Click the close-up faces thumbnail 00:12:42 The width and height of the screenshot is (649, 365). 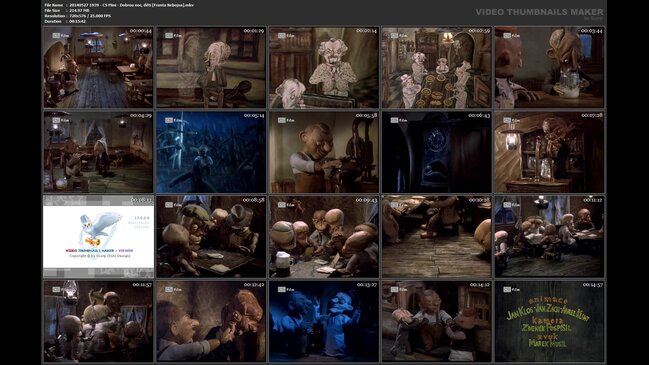point(211,321)
